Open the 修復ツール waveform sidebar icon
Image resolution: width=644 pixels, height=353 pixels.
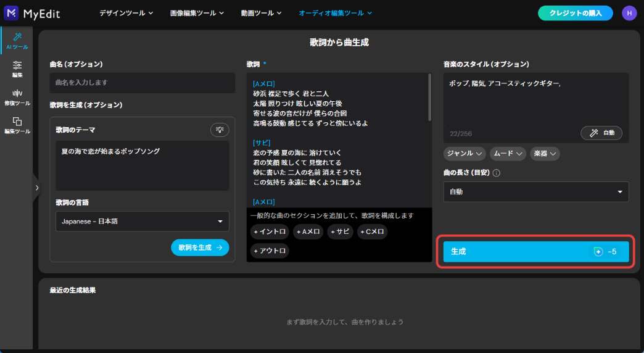click(17, 98)
